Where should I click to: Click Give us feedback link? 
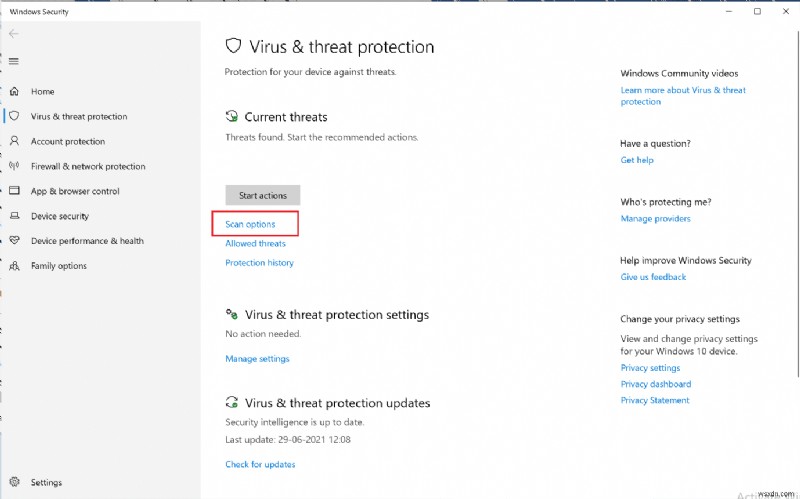coord(653,277)
